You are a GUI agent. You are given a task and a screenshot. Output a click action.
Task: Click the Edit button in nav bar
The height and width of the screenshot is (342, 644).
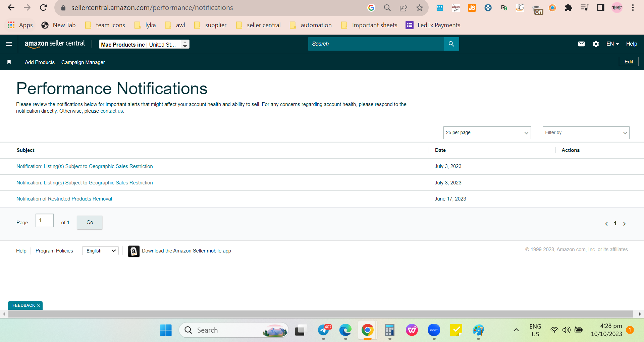[629, 62]
